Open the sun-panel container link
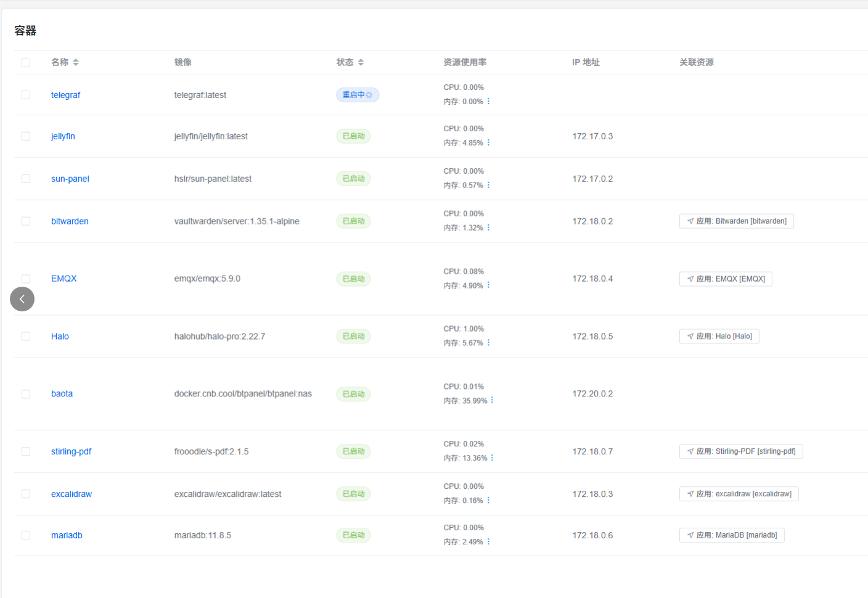 (x=70, y=179)
